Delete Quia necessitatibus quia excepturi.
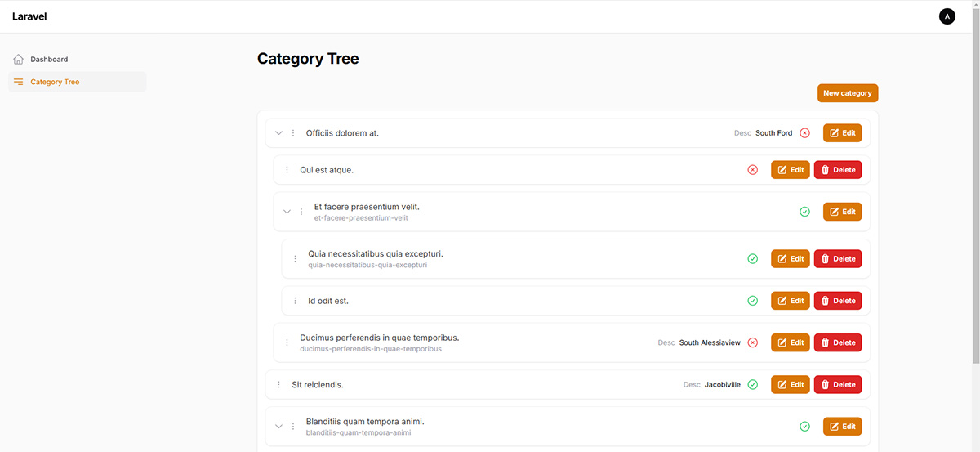The height and width of the screenshot is (452, 980). tap(838, 259)
